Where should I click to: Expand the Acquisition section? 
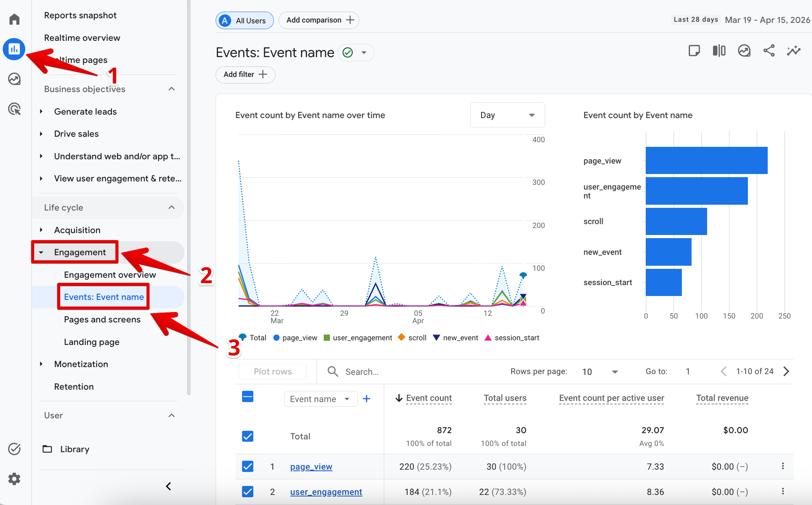77,230
